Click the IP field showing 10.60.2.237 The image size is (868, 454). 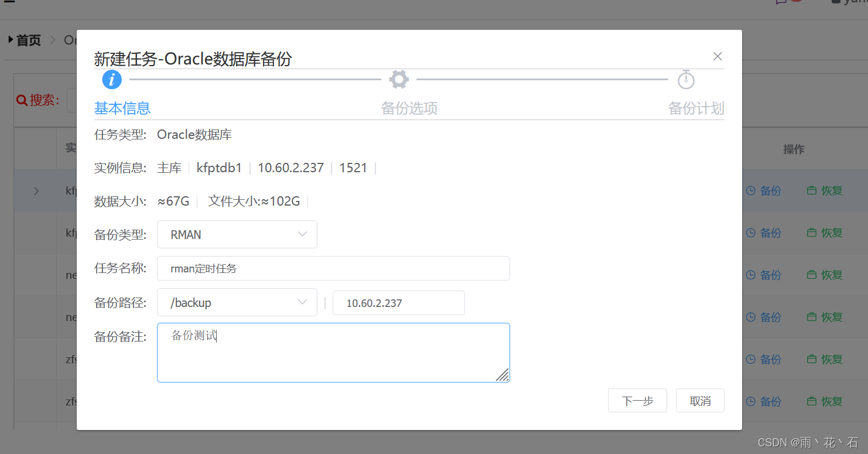[398, 302]
